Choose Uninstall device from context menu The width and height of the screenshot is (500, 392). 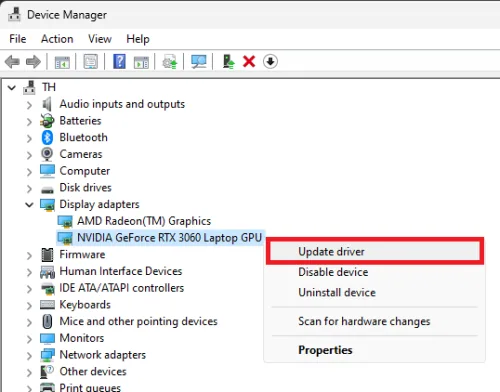coord(375,292)
